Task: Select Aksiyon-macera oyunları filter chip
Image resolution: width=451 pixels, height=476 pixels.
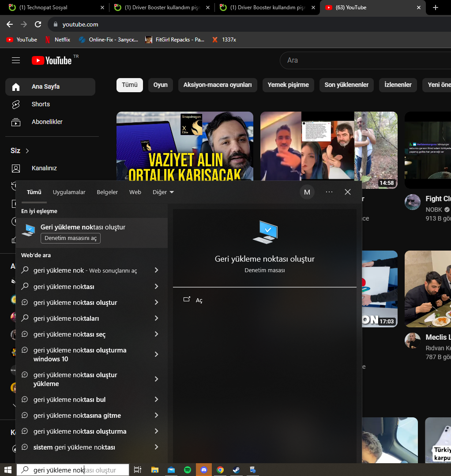Action: (x=218, y=85)
